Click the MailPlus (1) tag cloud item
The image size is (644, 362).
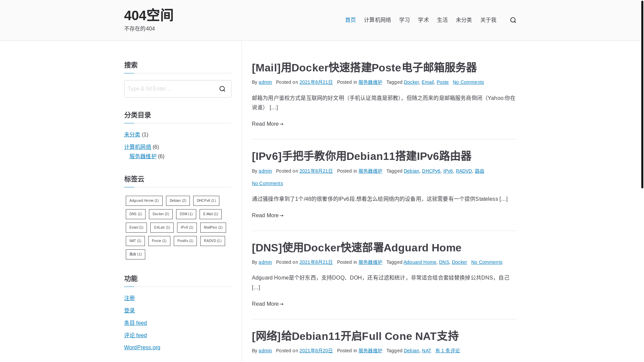213,228
